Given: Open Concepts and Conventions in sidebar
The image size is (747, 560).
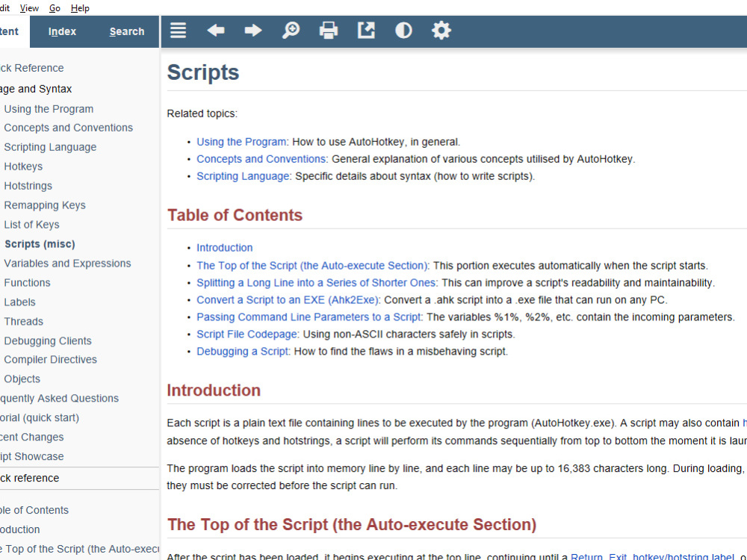Looking at the screenshot, I should [x=68, y=128].
